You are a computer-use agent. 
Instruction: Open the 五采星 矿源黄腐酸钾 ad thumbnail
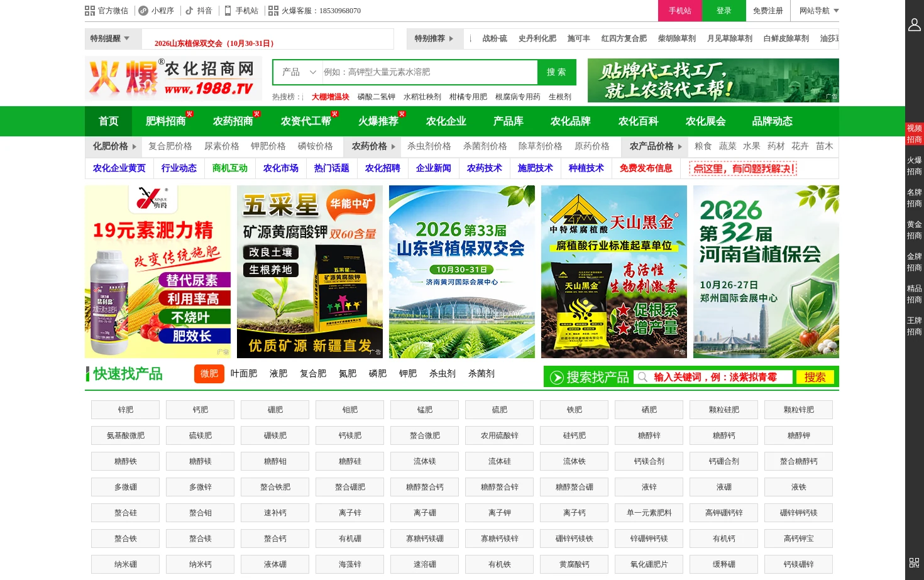[310, 271]
